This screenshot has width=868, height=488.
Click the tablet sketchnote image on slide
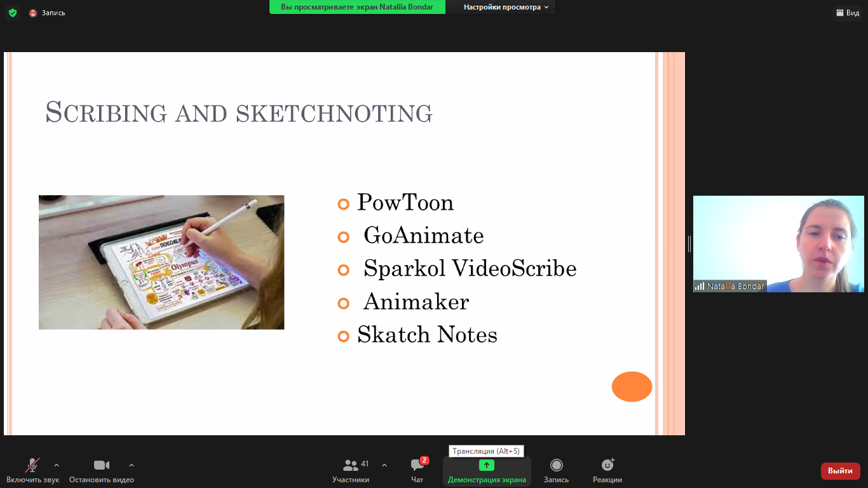pos(161,262)
